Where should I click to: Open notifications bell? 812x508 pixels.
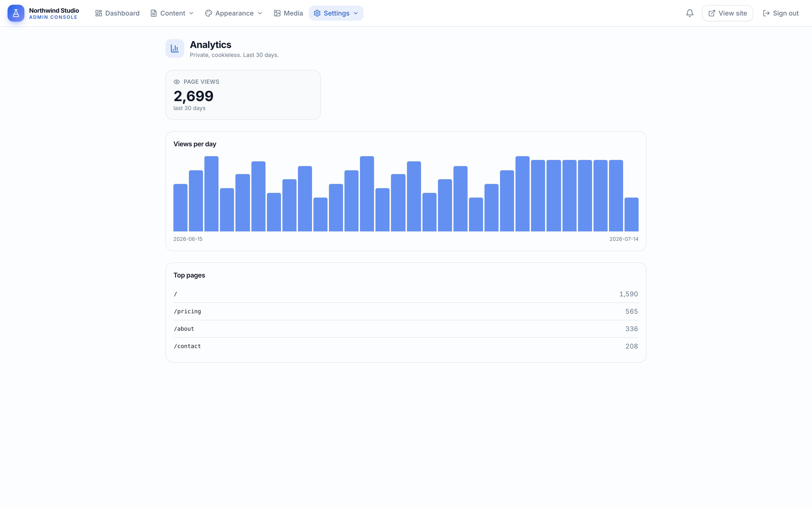(690, 13)
